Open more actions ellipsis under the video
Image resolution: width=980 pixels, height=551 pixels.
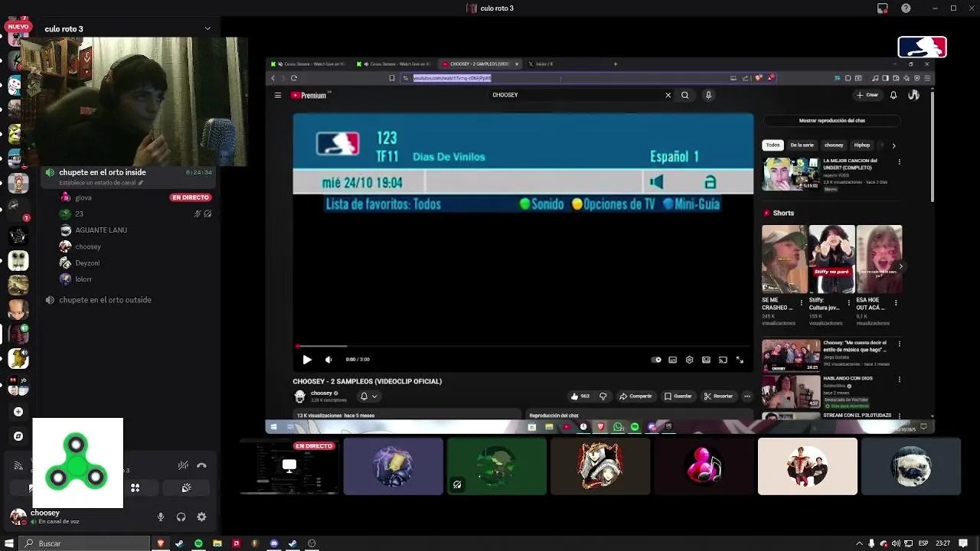(x=747, y=396)
